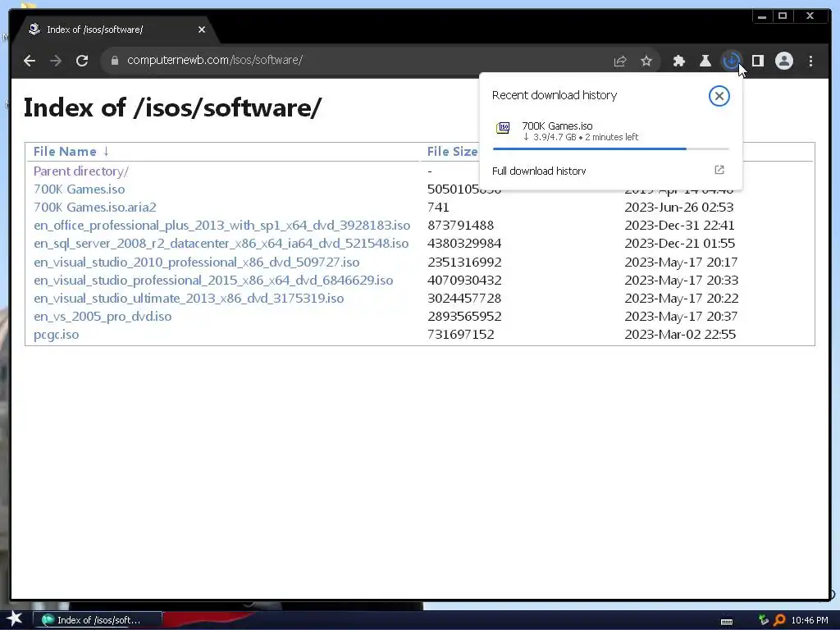
Task: Select 700K Games.iso in download popup
Action: pyautogui.click(x=557, y=126)
